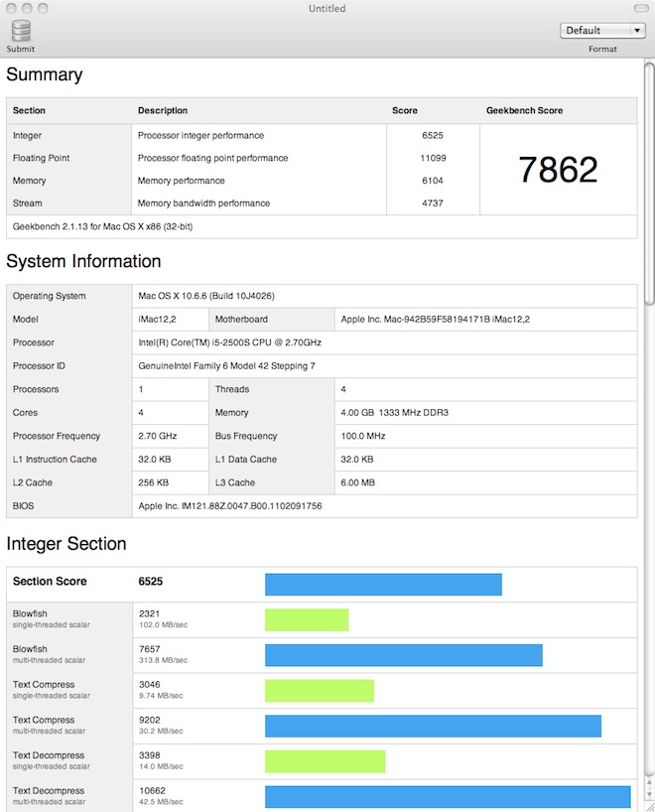Click the Untitled window title
The width and height of the screenshot is (655, 812).
click(x=327, y=9)
